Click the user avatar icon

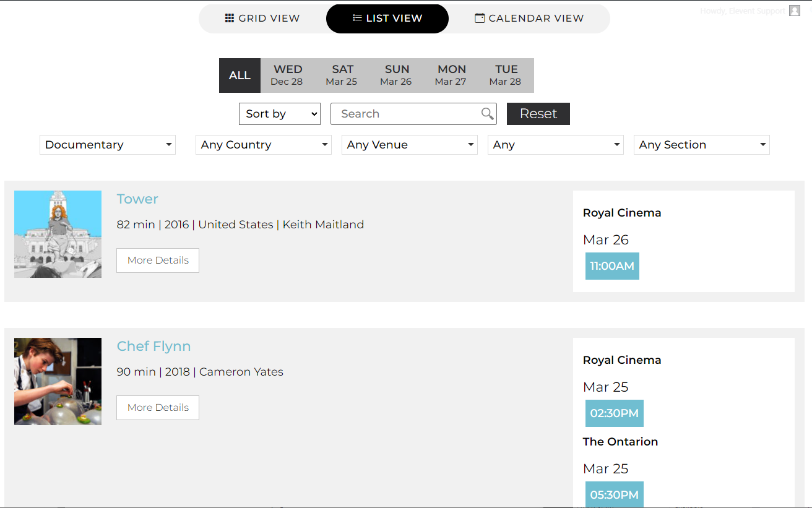coord(795,11)
